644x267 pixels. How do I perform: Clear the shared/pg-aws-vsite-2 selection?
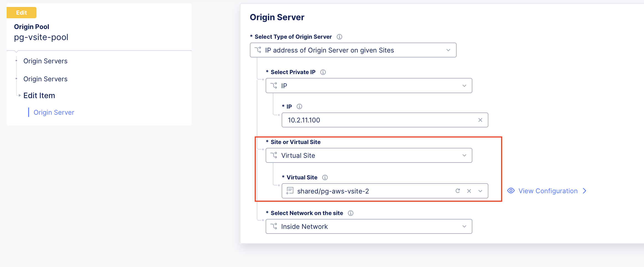469,191
